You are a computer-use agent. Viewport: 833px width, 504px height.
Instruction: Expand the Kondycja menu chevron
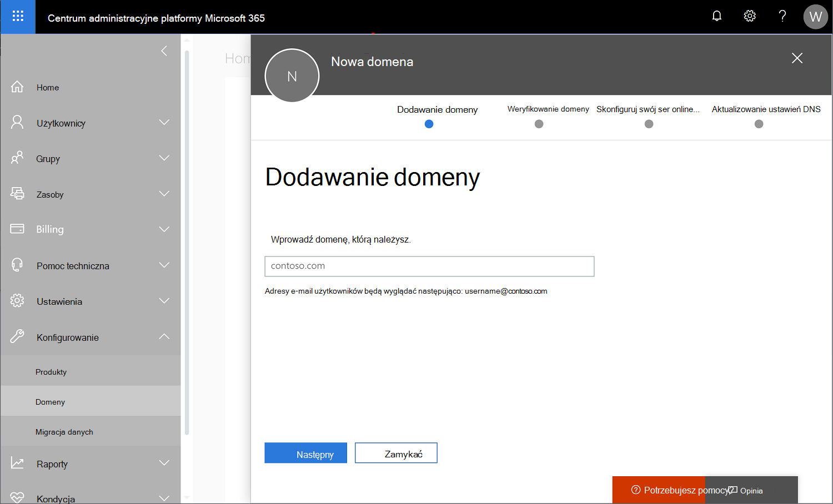coord(164,498)
